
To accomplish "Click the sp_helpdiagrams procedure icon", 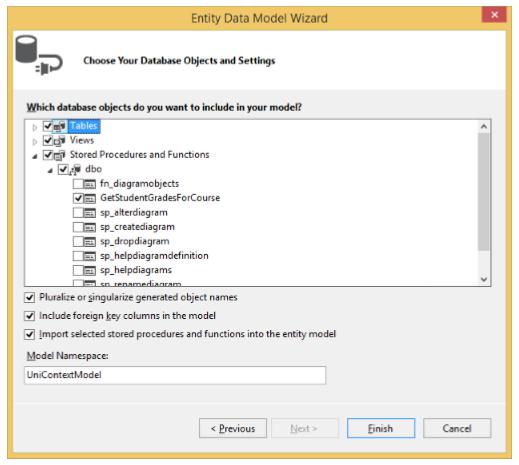I will pos(89,270).
